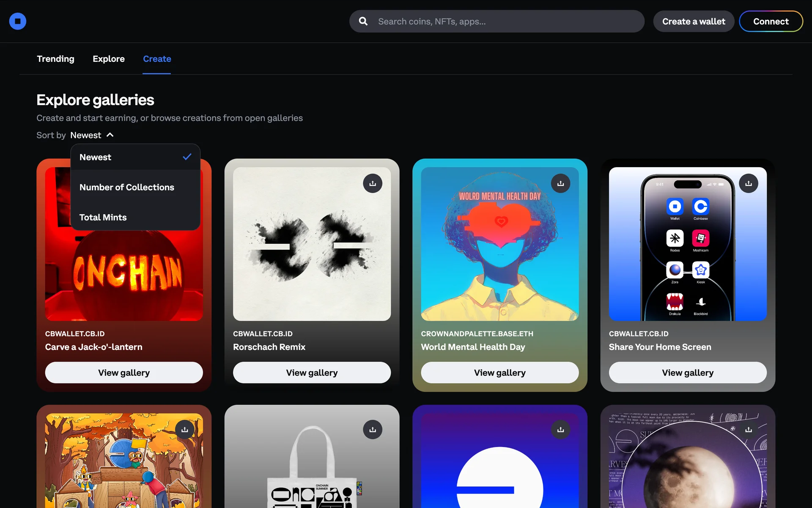Sort galleries by Number of Collections

[x=127, y=187]
